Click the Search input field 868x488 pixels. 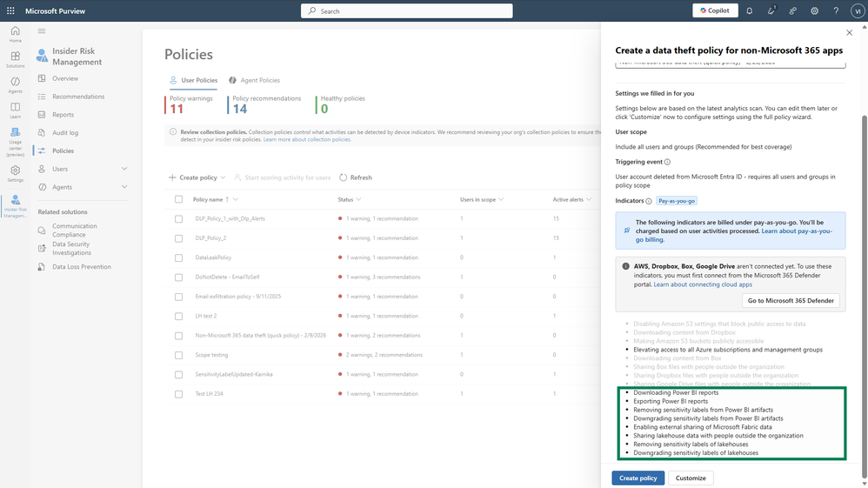(x=406, y=11)
